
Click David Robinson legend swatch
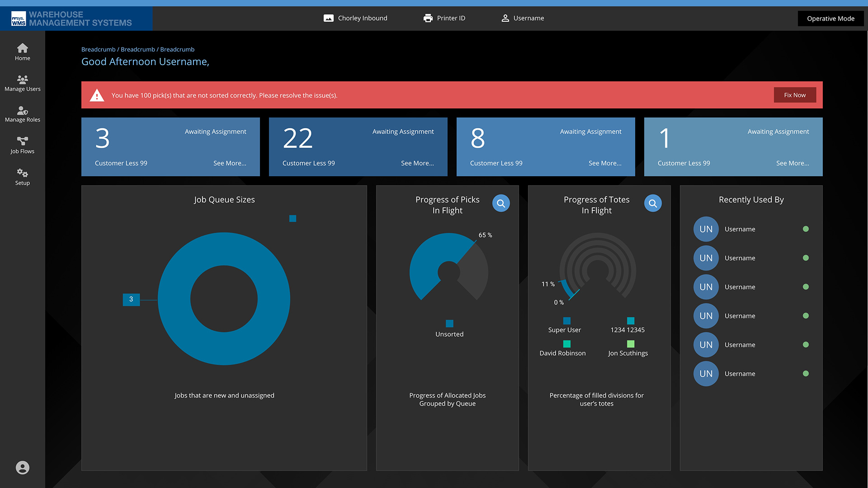coord(566,344)
